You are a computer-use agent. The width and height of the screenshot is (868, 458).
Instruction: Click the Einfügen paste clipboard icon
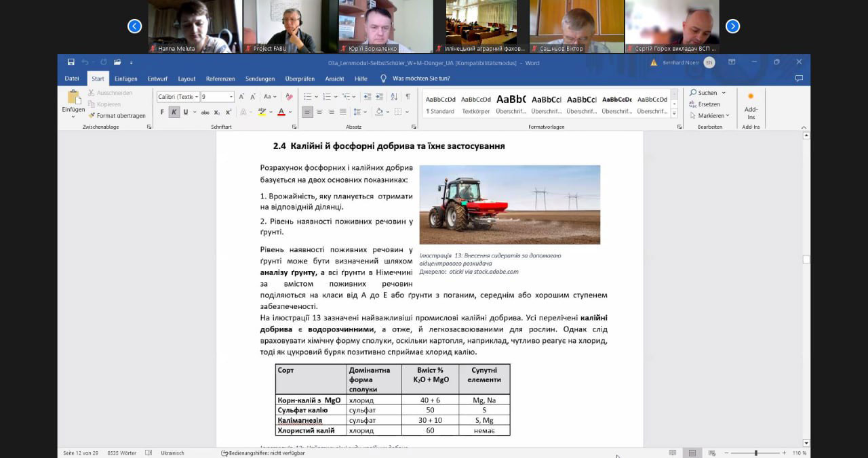[x=73, y=97]
